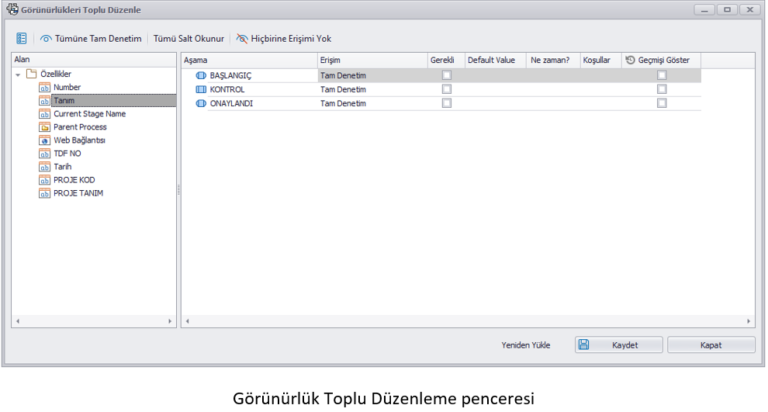Select PROJE TANIM in the field tree

78,193
